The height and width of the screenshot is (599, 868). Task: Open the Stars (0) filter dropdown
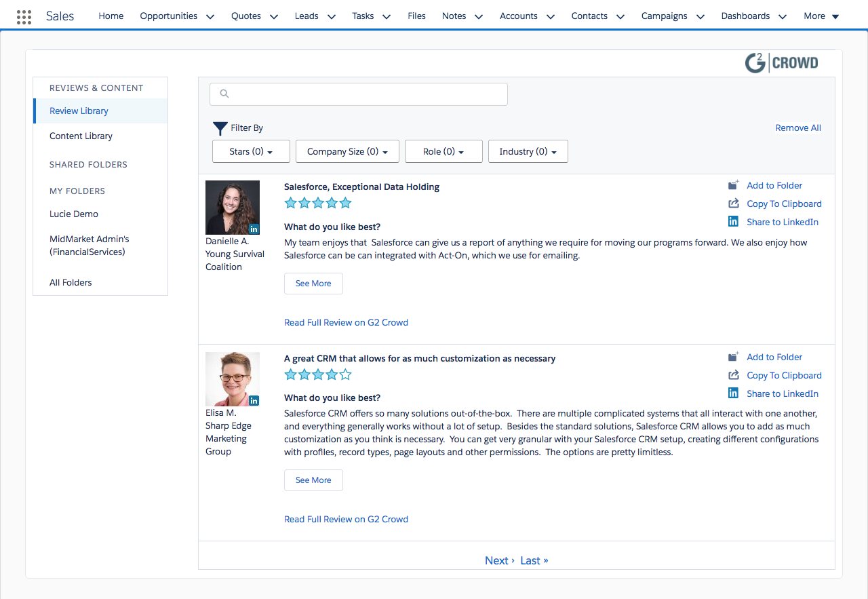251,151
